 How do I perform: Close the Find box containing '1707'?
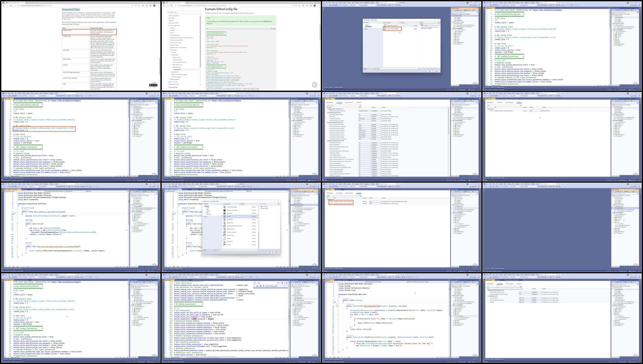tap(286, 283)
